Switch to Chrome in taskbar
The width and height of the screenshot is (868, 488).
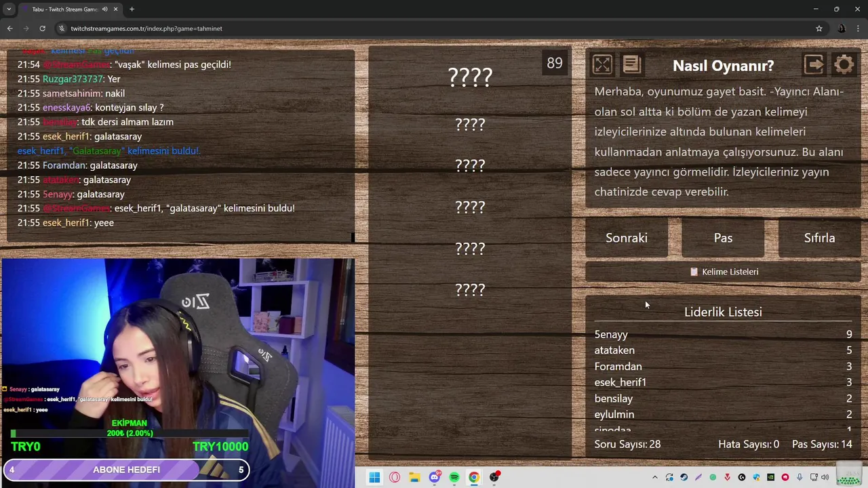coord(474,477)
